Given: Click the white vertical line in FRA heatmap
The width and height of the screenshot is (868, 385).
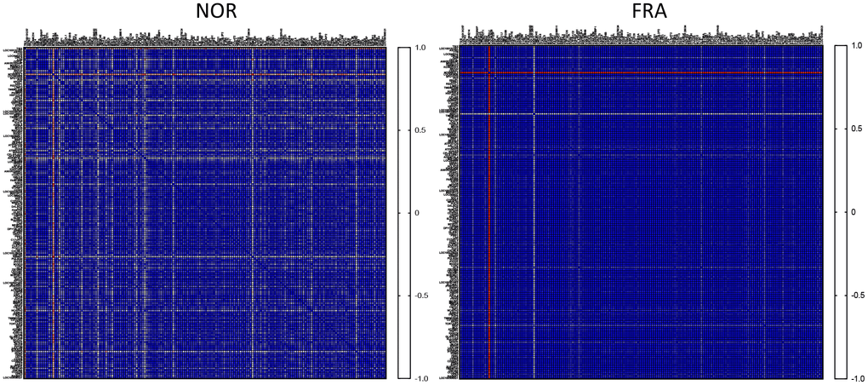Looking at the screenshot, I should click(x=534, y=213).
